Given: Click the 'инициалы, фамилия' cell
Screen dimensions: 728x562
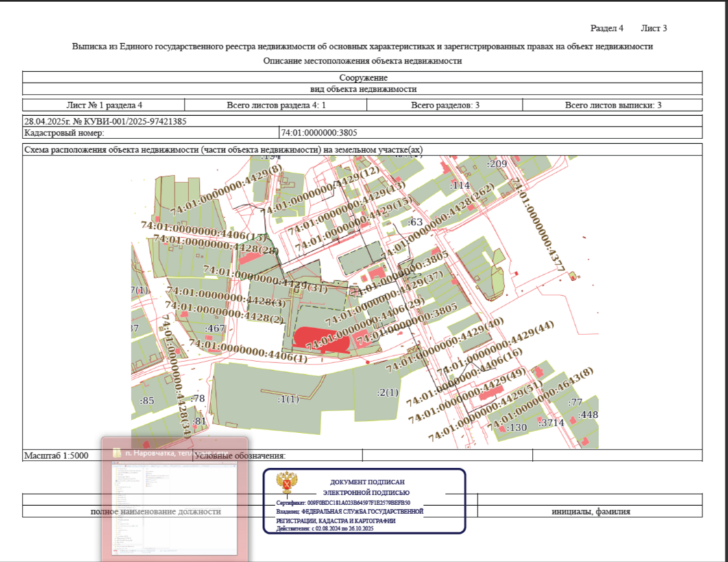Looking at the screenshot, I should pos(590,511).
